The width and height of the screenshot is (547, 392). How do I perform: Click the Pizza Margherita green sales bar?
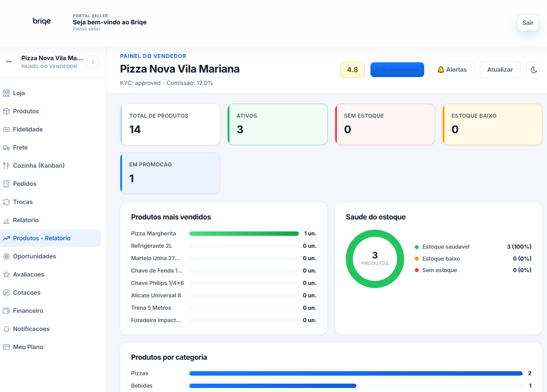click(244, 234)
